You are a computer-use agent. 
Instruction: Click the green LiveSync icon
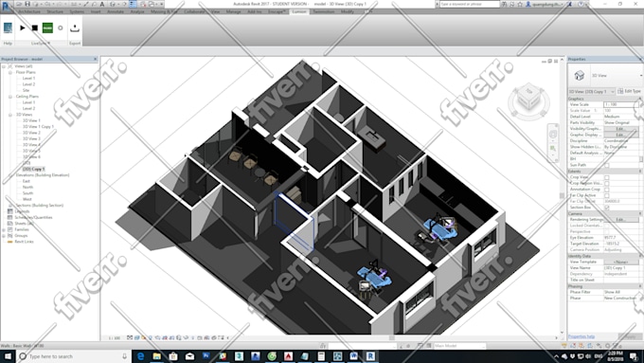[47, 27]
